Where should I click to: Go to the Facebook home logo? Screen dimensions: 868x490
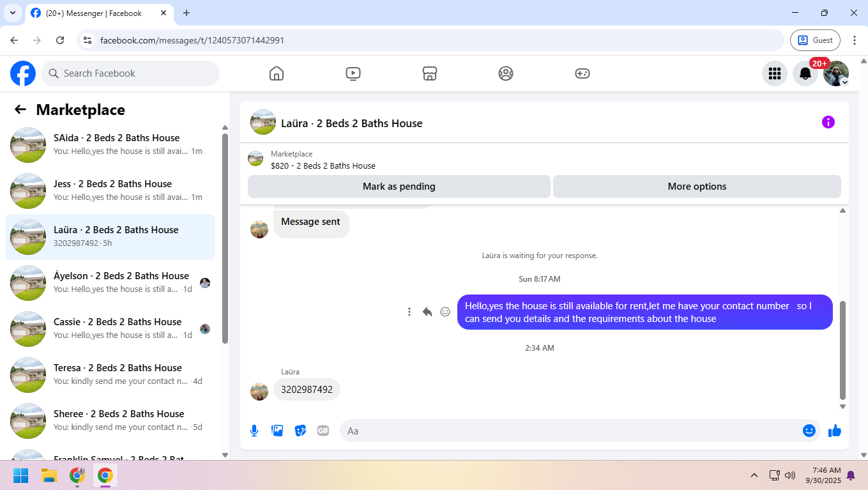[23, 73]
